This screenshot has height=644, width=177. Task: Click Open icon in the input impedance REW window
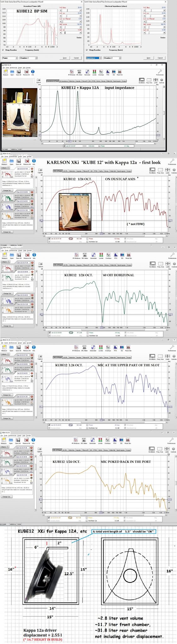[12, 72]
